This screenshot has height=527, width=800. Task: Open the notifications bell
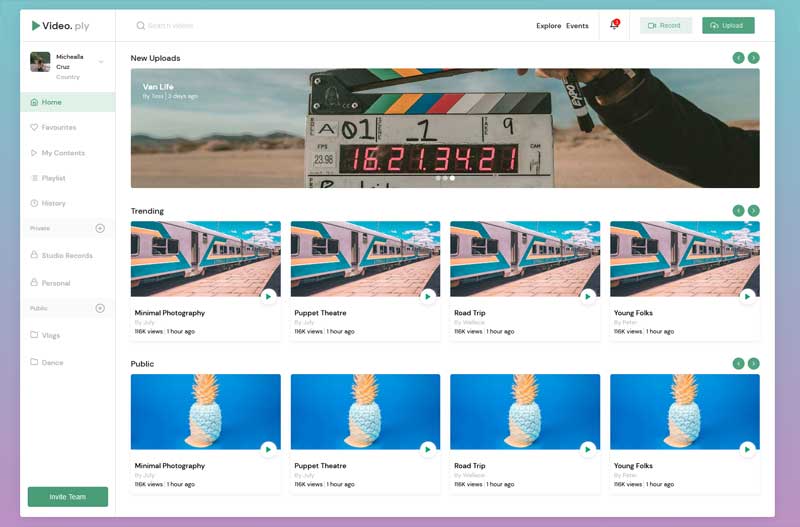click(614, 25)
